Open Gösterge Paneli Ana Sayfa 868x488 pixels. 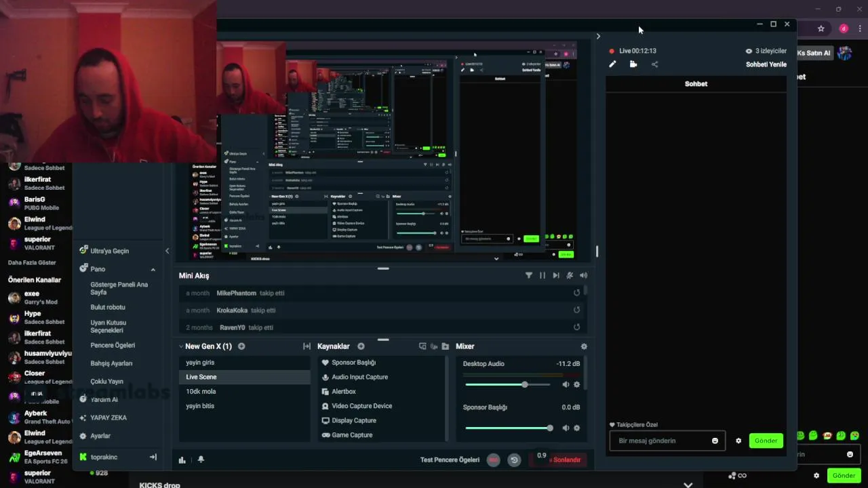(x=119, y=288)
